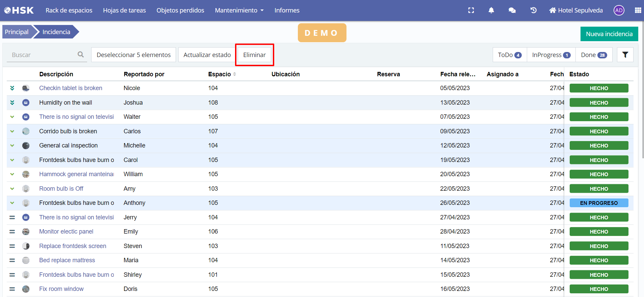644x297 pixels.
Task: Toggle the ToDo status filter
Action: point(510,55)
